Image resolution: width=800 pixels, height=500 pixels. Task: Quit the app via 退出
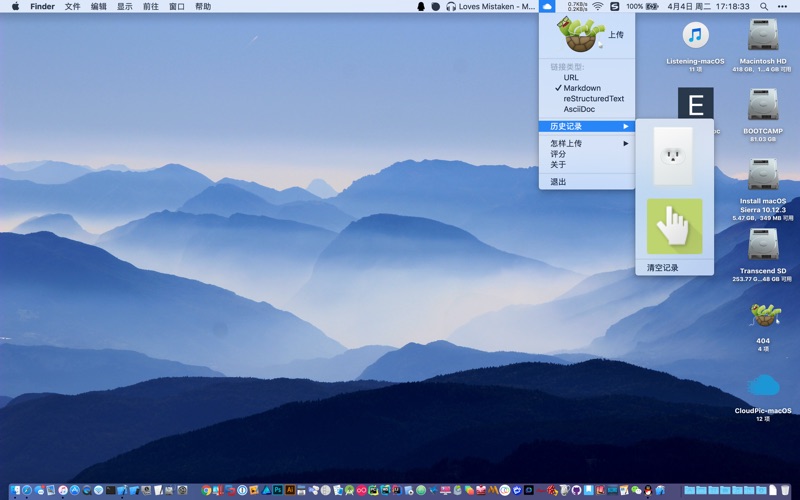558,182
